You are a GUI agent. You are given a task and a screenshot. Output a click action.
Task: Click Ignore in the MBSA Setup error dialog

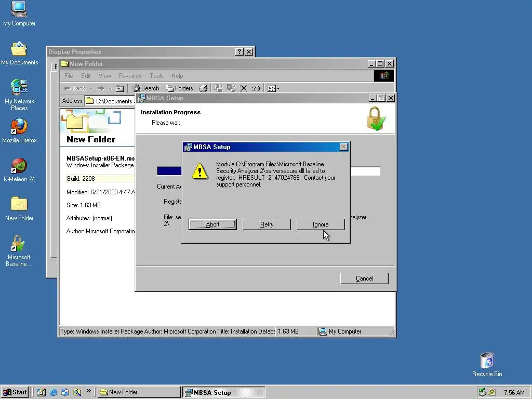click(320, 224)
